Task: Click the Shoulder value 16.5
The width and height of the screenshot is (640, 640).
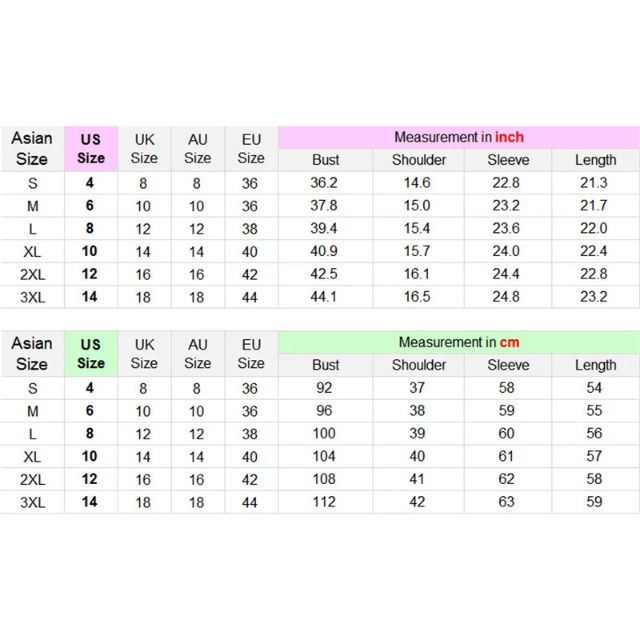Action: pos(417,297)
